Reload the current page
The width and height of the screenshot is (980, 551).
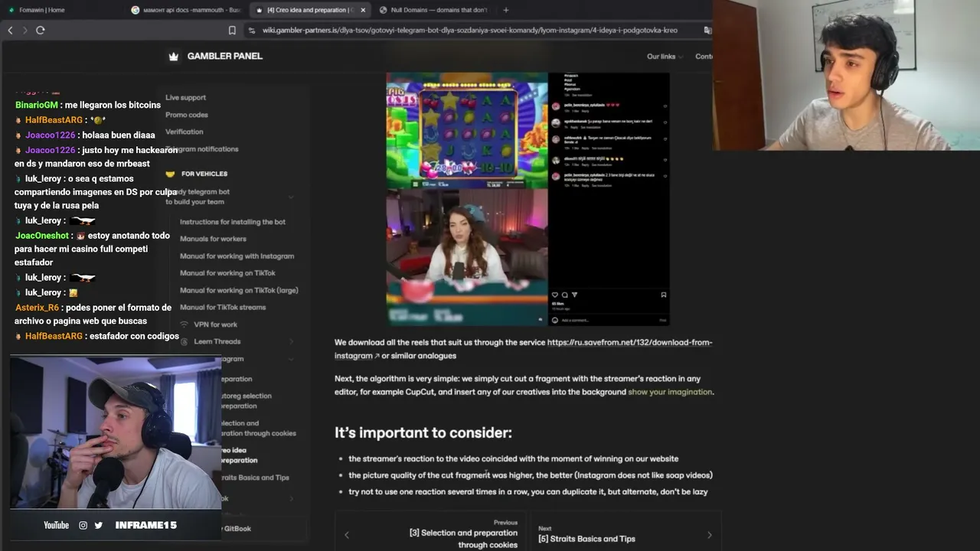(40, 30)
